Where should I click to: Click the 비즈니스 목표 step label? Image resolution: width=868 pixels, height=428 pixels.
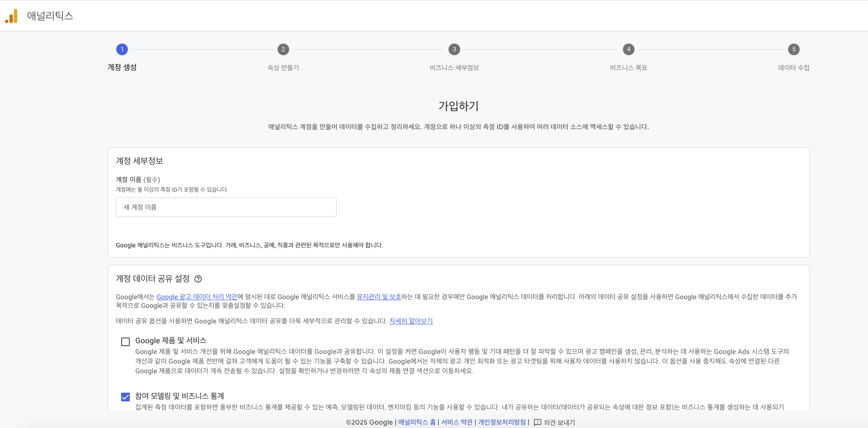pyautogui.click(x=629, y=68)
